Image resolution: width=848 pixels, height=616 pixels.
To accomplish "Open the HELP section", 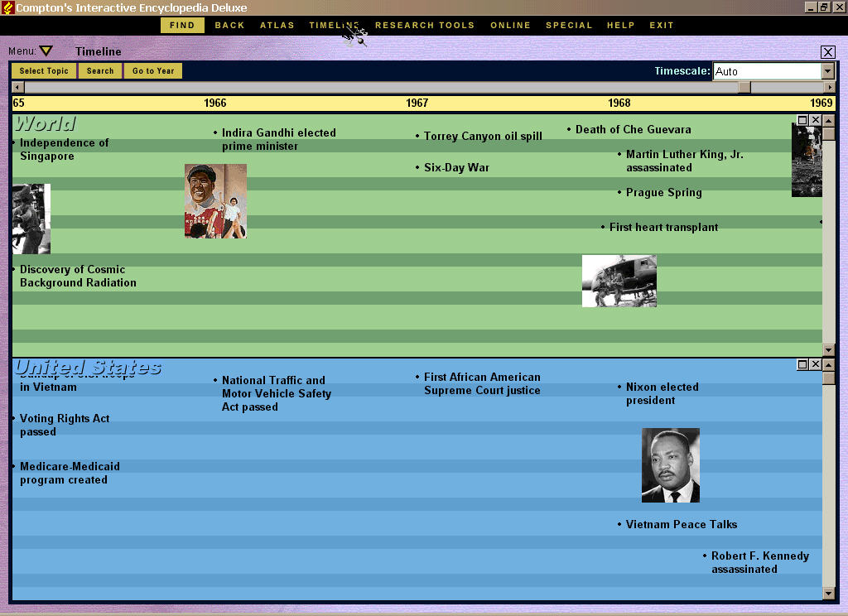I will [x=621, y=25].
